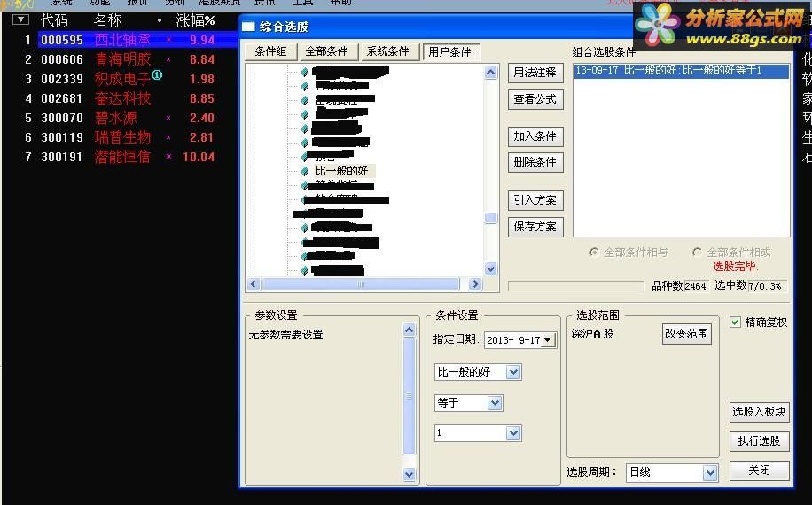Select stock row 000606 青海明胶
812x505 pixels.
(121, 59)
